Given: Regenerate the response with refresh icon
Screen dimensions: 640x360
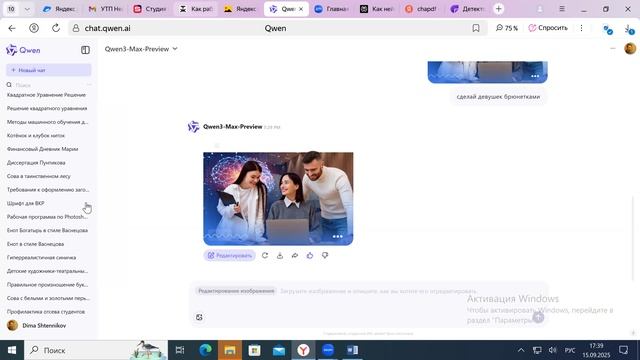Looking at the screenshot, I should (265, 256).
